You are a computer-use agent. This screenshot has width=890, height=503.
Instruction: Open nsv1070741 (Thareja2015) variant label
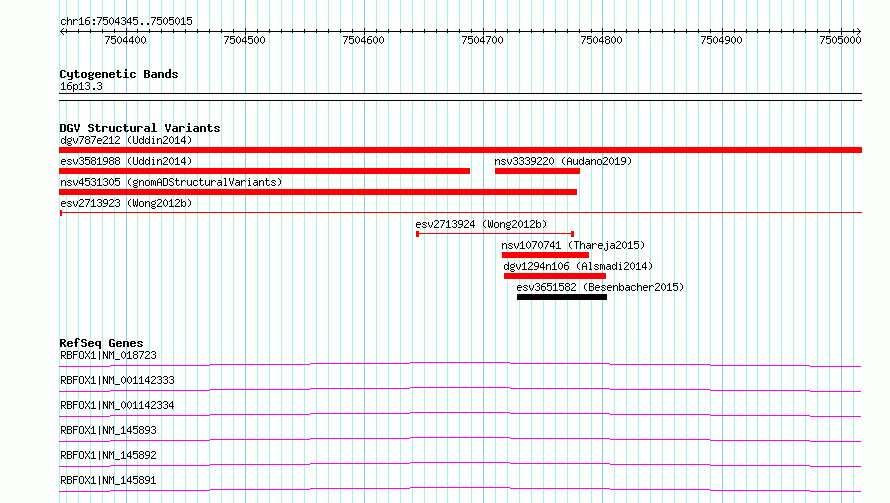click(573, 245)
